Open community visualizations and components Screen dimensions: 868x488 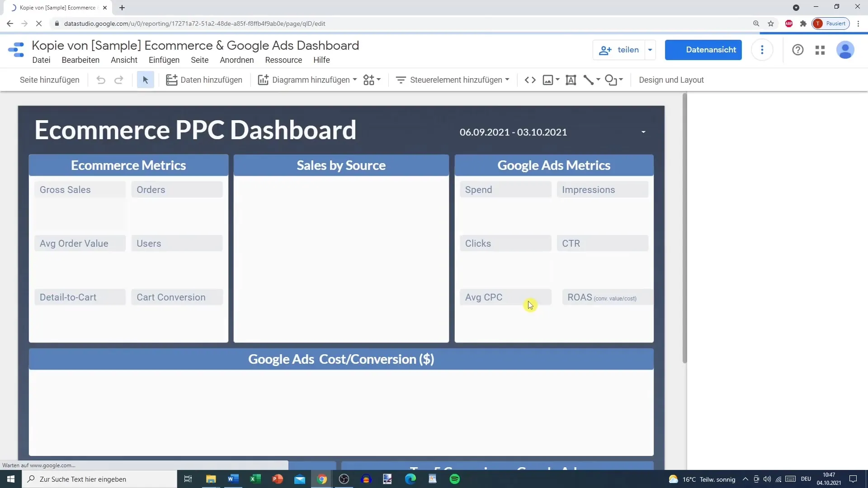(368, 80)
